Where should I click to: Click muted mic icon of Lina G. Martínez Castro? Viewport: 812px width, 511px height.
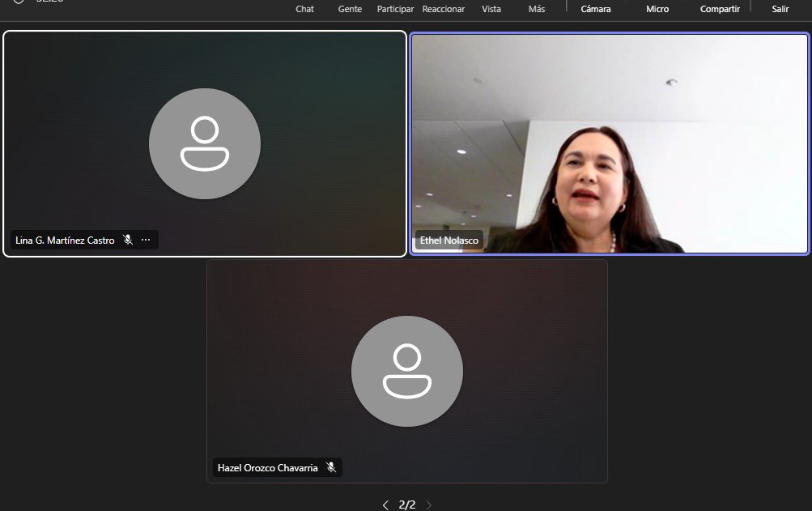(x=128, y=240)
